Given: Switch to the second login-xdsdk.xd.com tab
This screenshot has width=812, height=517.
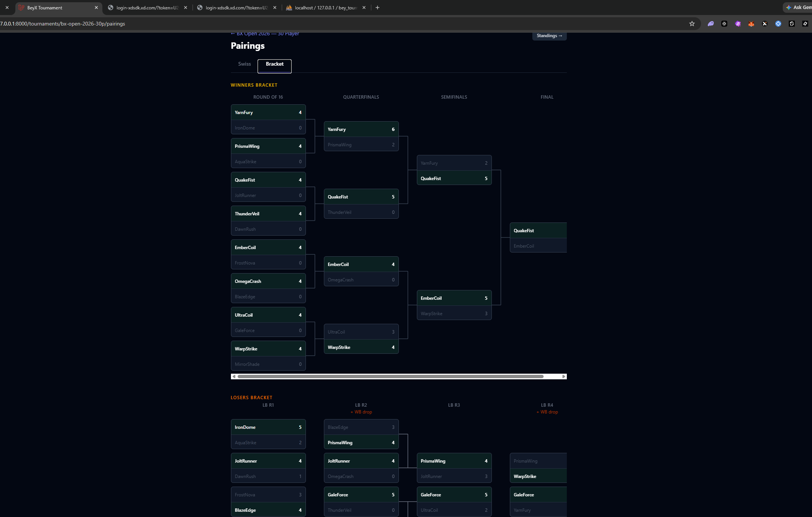Looking at the screenshot, I should (237, 8).
